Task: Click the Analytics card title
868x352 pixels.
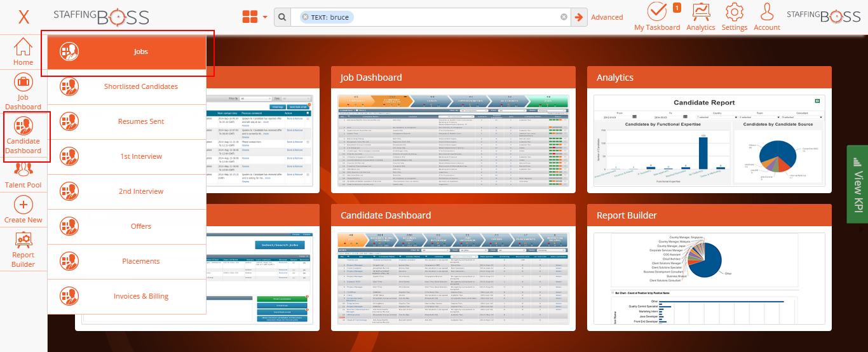Action: [615, 78]
